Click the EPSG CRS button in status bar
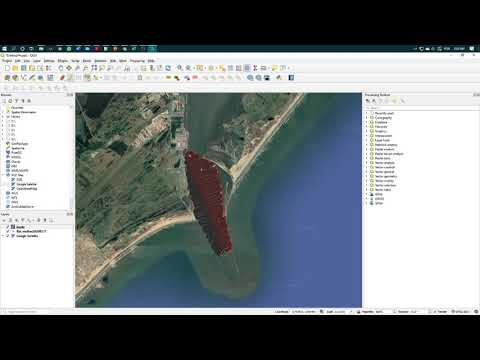The height and width of the screenshot is (360, 480). (x=461, y=311)
